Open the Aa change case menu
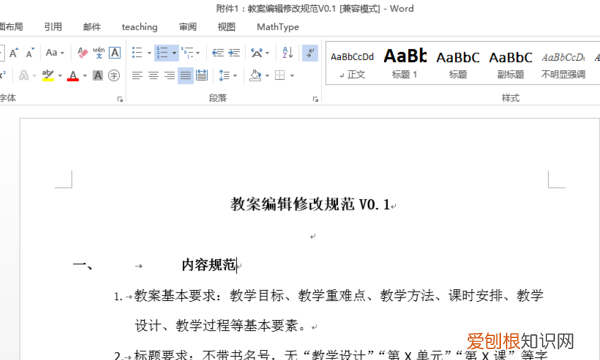Image resolution: width=600 pixels, height=360 pixels. click(x=55, y=53)
